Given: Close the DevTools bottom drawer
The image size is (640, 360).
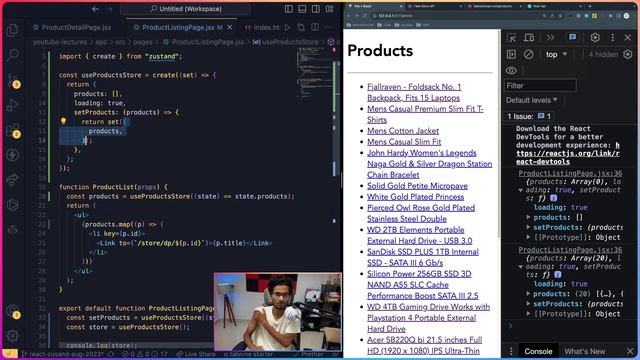Looking at the screenshot, I should [630, 351].
